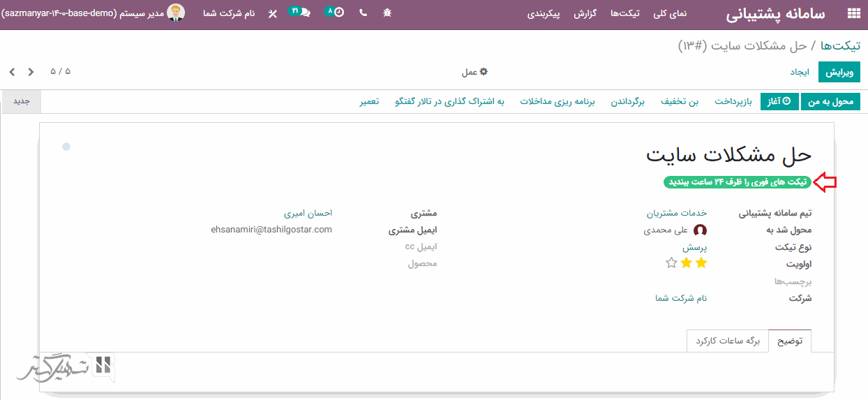Open the apps grid menu

(853, 13)
